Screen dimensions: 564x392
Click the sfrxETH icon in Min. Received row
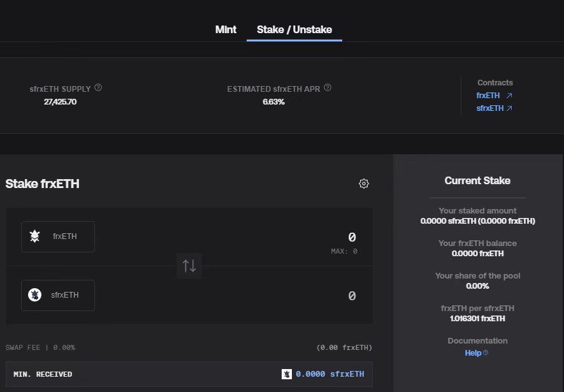(287, 374)
